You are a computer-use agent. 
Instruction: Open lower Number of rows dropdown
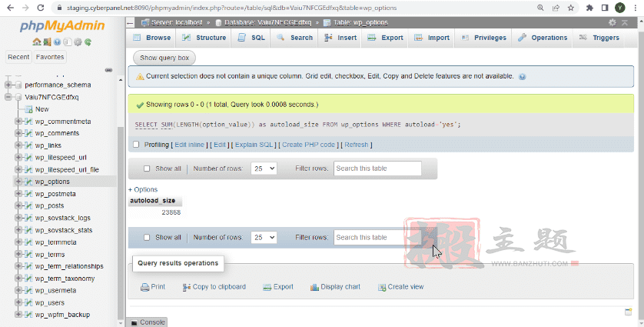(x=264, y=237)
